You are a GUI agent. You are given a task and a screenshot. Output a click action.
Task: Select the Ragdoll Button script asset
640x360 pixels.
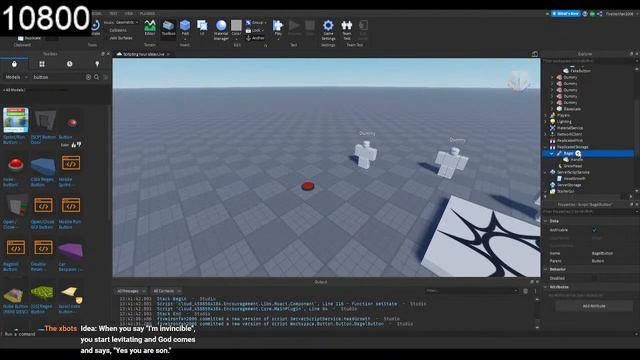click(x=16, y=247)
